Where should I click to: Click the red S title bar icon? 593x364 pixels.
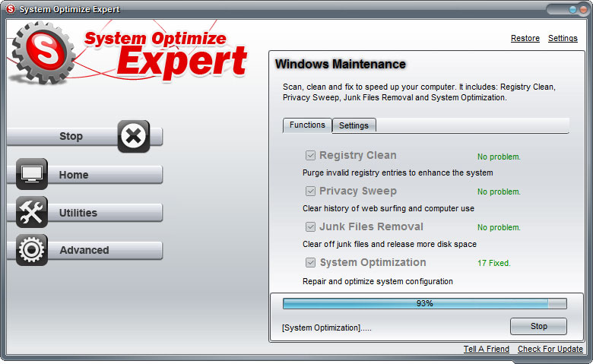(x=10, y=8)
